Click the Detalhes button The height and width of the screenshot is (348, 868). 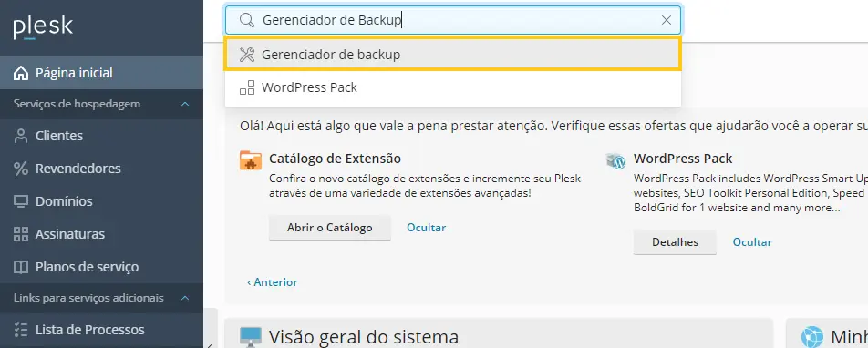675,241
